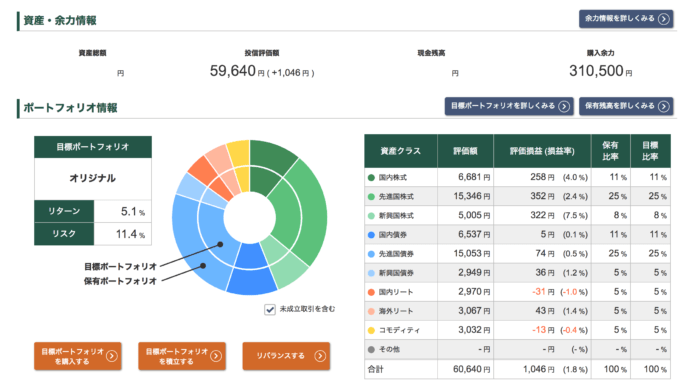680x389 pixels.
Task: Click arrow icon on 保有残高を詳しくみる
Action: point(664,106)
